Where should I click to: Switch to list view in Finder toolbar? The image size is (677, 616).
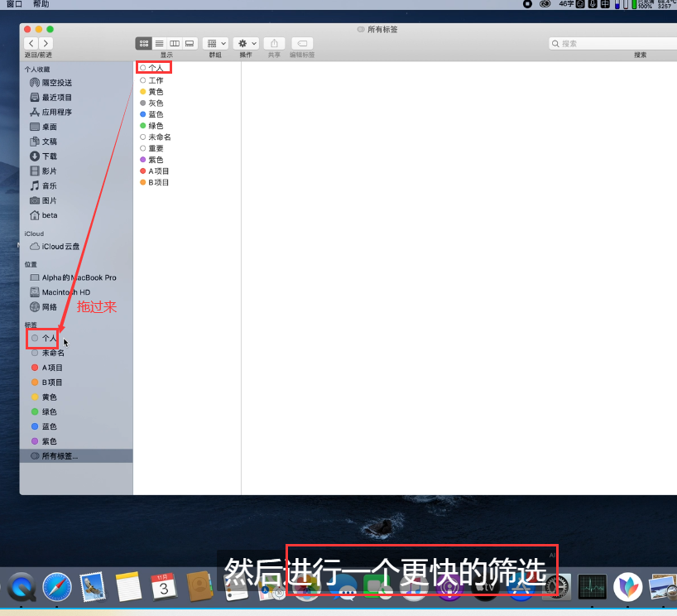click(x=160, y=43)
